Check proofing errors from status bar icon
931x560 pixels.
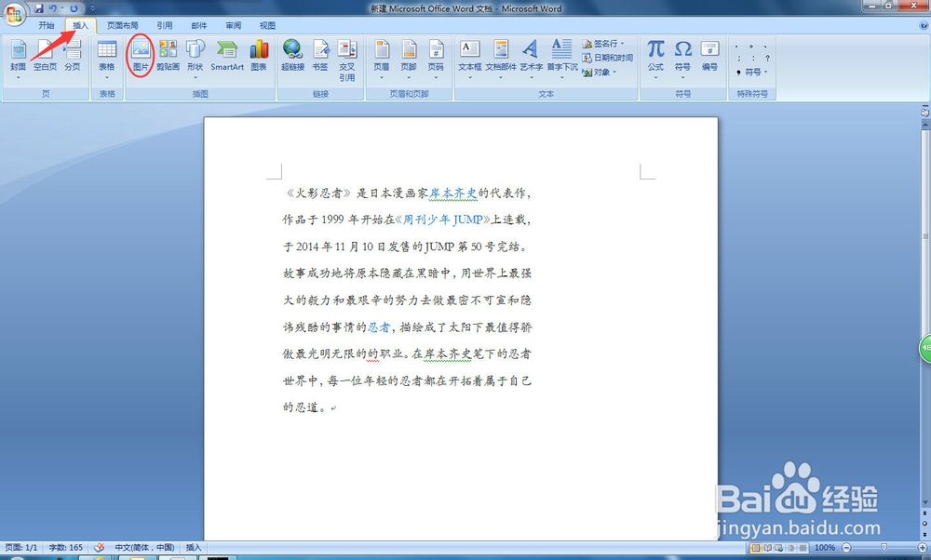tap(100, 547)
